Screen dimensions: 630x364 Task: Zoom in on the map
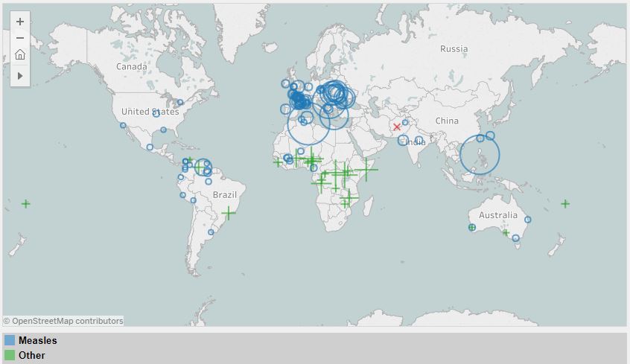pyautogui.click(x=20, y=22)
